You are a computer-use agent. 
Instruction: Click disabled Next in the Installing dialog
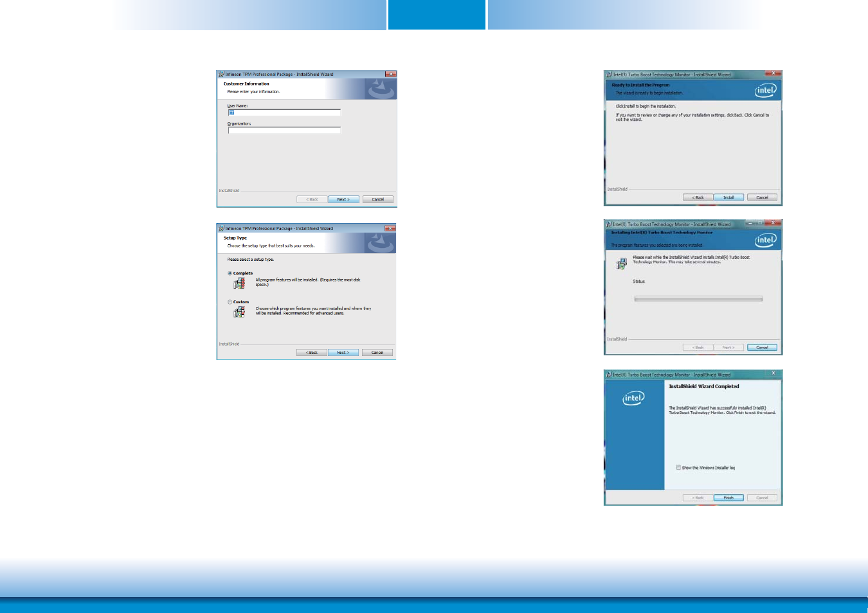pos(728,347)
